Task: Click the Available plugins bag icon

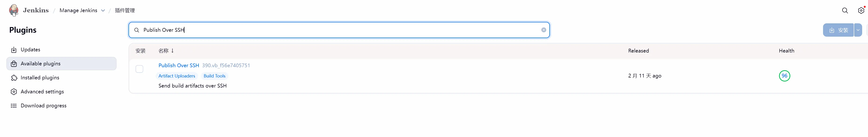Action: pyautogui.click(x=14, y=64)
